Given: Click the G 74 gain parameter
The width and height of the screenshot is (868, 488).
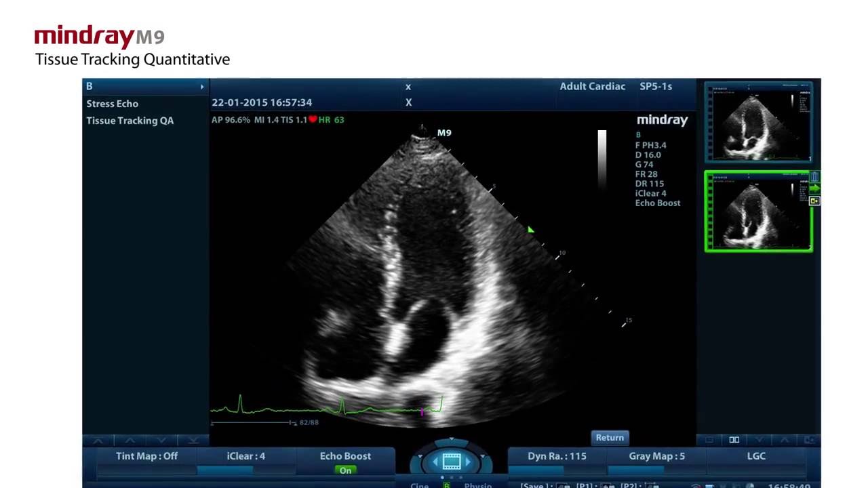Looking at the screenshot, I should coord(644,165).
